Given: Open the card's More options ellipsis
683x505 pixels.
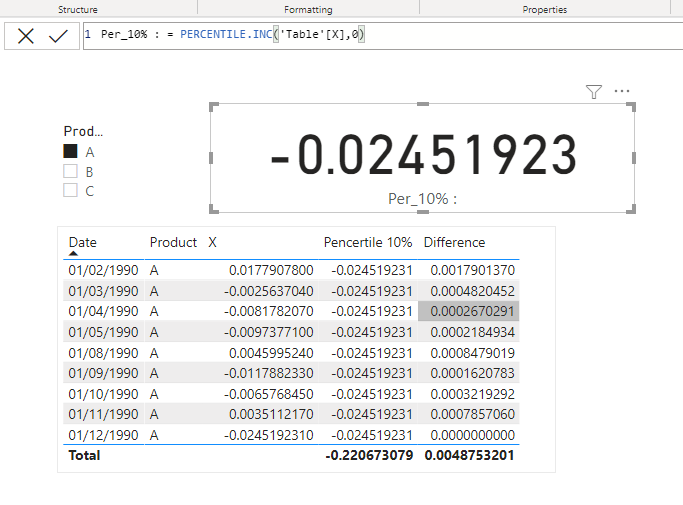Looking at the screenshot, I should coord(622,91).
